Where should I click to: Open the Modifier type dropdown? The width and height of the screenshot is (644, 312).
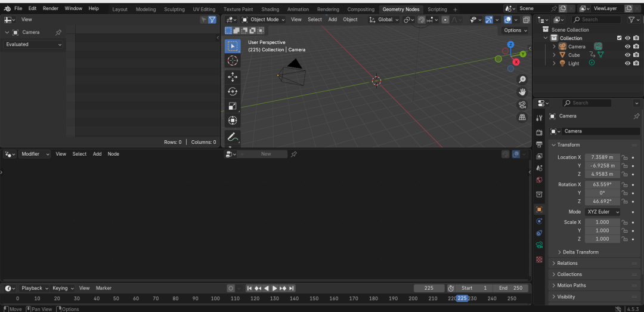click(x=35, y=154)
